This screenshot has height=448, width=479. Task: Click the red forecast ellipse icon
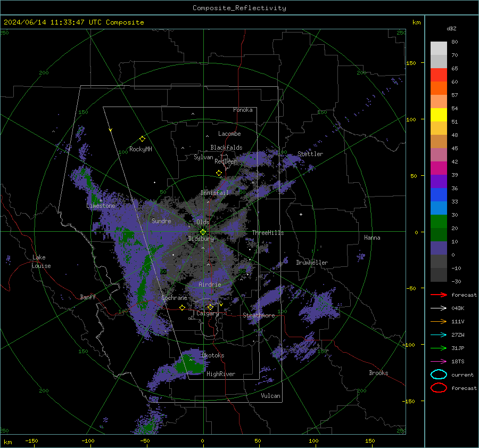[439, 388]
